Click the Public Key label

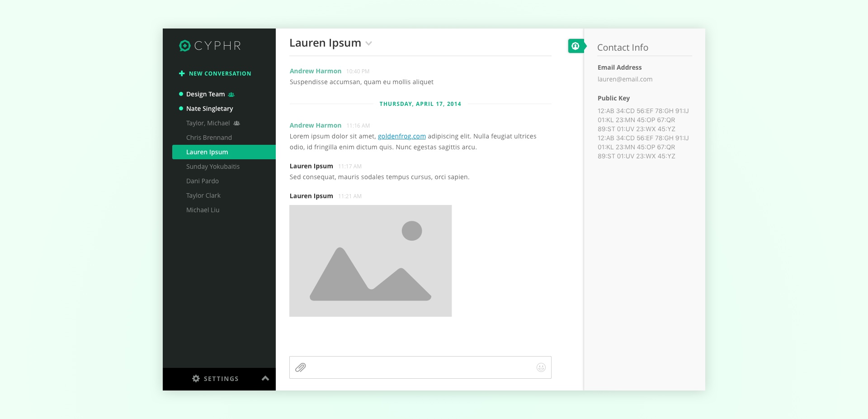click(613, 98)
